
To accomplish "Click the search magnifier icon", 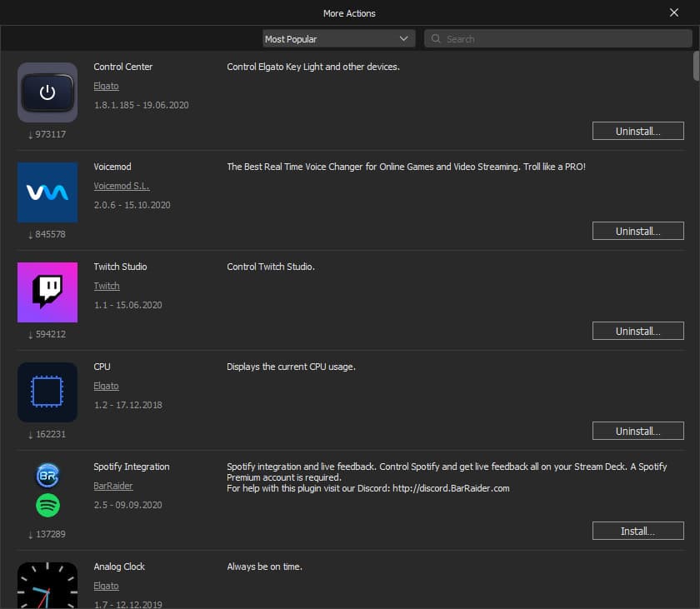I will pyautogui.click(x=436, y=39).
